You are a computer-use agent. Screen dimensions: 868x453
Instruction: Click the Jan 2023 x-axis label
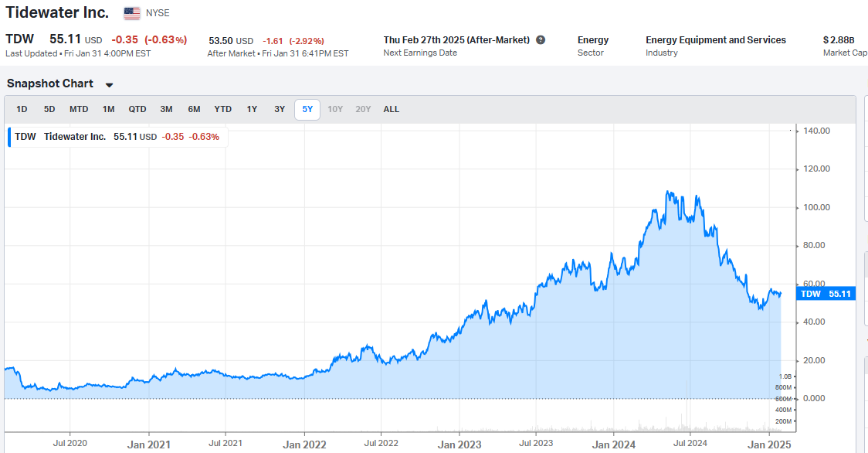point(459,444)
